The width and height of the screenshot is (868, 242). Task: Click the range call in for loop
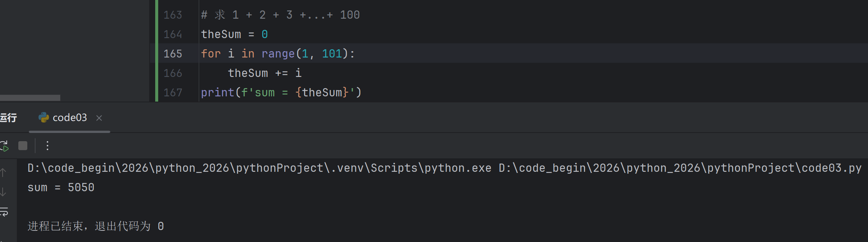point(278,54)
